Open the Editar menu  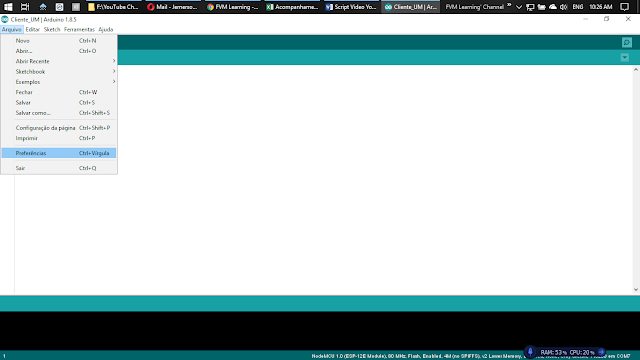click(32, 29)
